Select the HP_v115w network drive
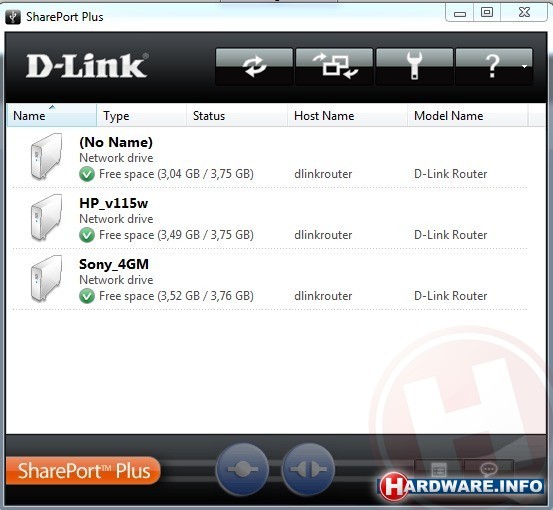The height and width of the screenshot is (510, 553). 270,219
